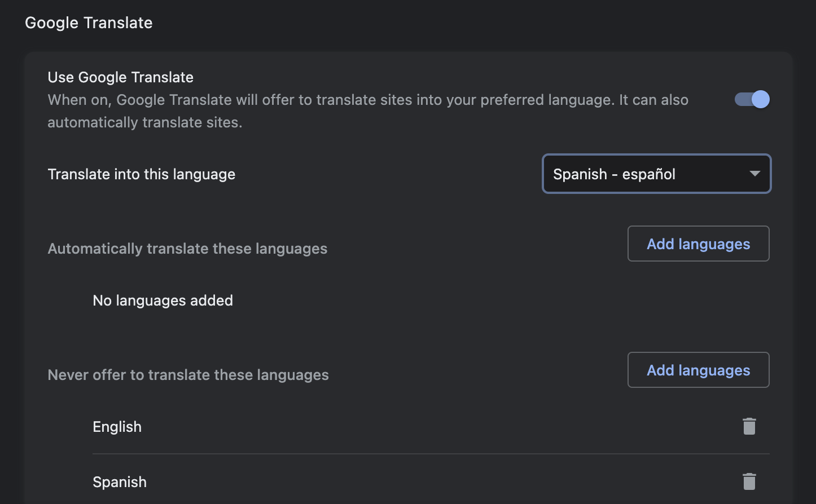Delete English from never-translate list
This screenshot has height=504, width=816.
point(749,427)
